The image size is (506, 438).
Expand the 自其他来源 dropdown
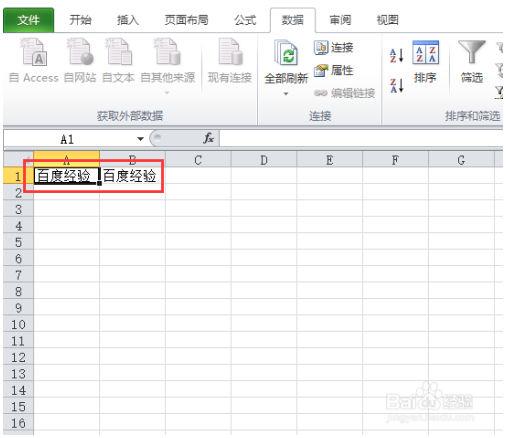[x=167, y=93]
